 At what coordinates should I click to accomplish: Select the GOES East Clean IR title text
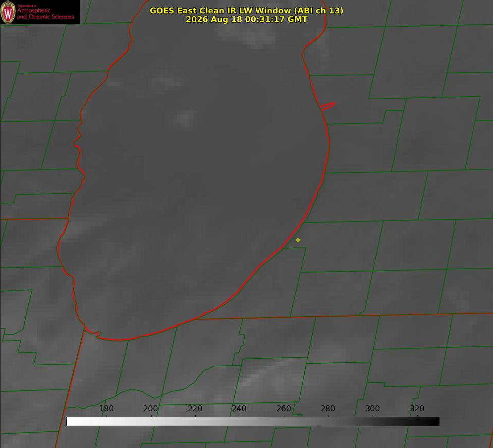pos(247,10)
